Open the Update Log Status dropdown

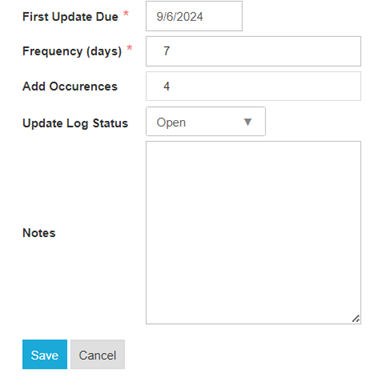point(206,121)
